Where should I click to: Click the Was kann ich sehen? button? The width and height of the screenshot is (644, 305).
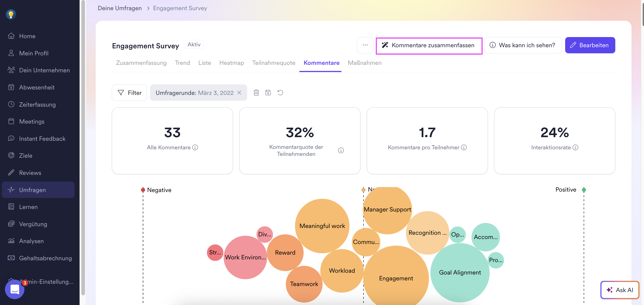coord(523,45)
